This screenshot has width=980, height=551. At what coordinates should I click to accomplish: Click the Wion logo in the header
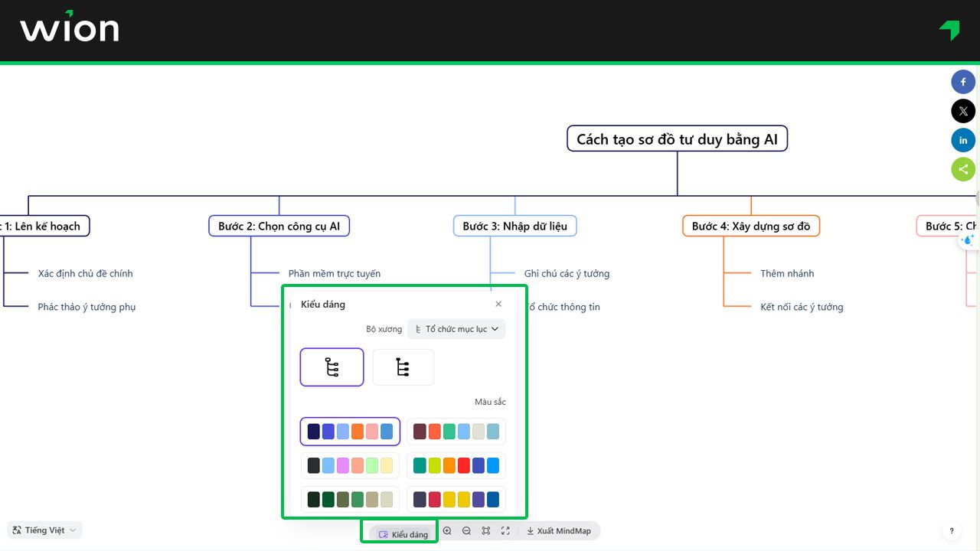[x=70, y=29]
